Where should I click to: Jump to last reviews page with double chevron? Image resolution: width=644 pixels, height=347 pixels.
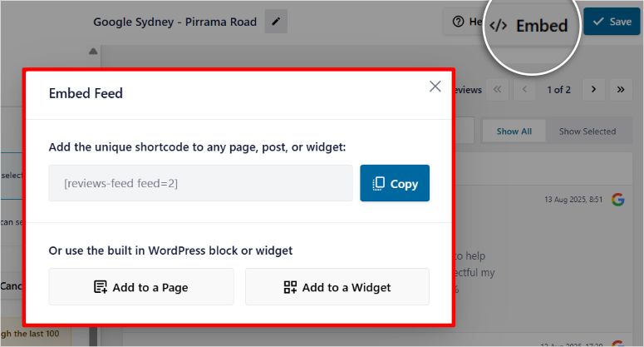(621, 89)
